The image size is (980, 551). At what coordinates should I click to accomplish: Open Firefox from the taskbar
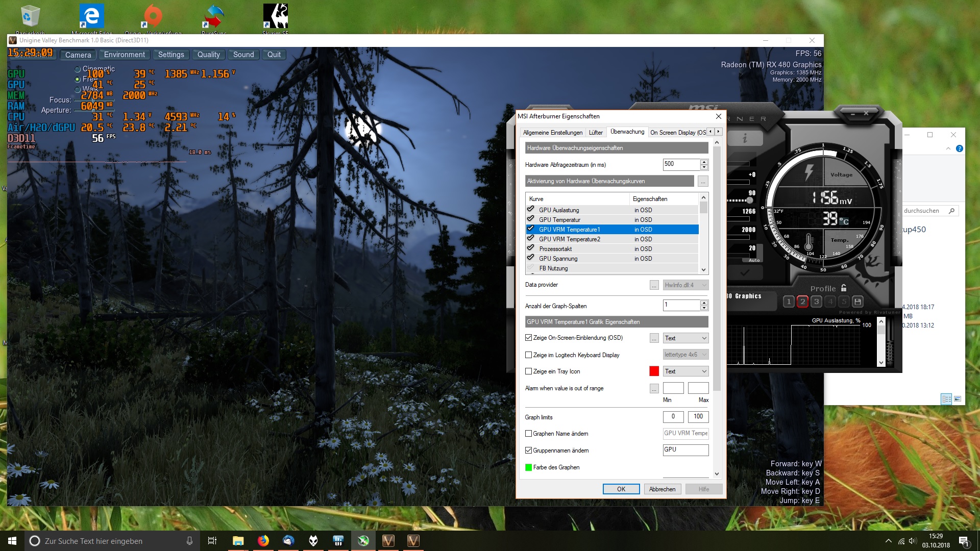(263, 541)
